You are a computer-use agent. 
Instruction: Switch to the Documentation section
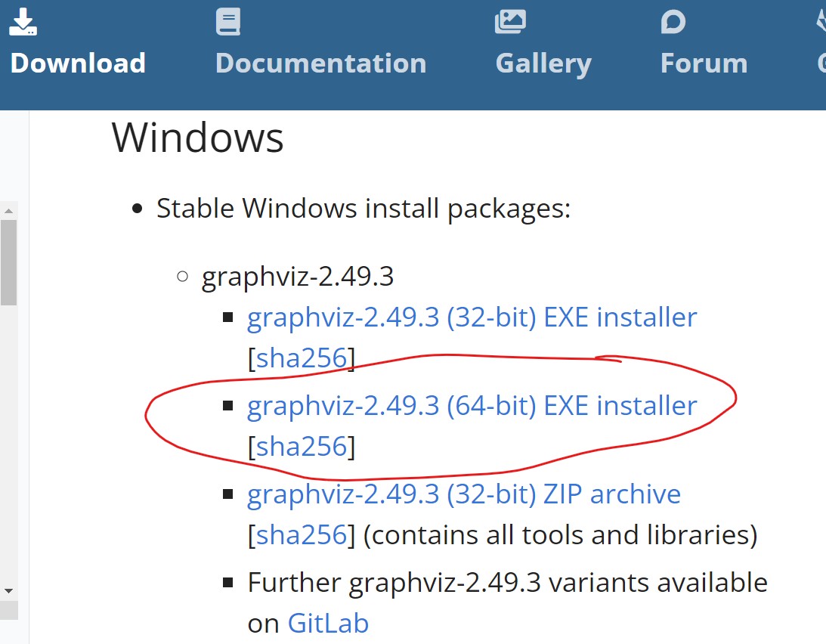[x=320, y=63]
